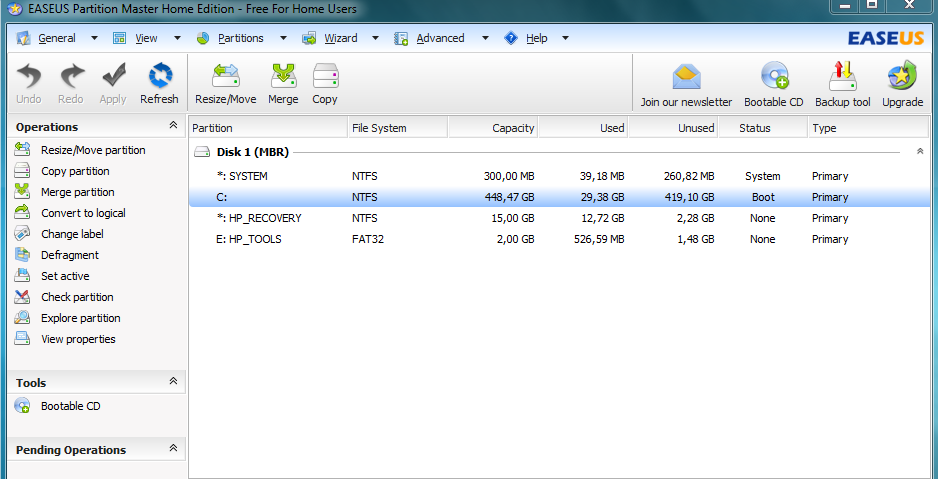The width and height of the screenshot is (938, 479).
Task: Collapse the Pending Operations panel
Action: [x=173, y=448]
